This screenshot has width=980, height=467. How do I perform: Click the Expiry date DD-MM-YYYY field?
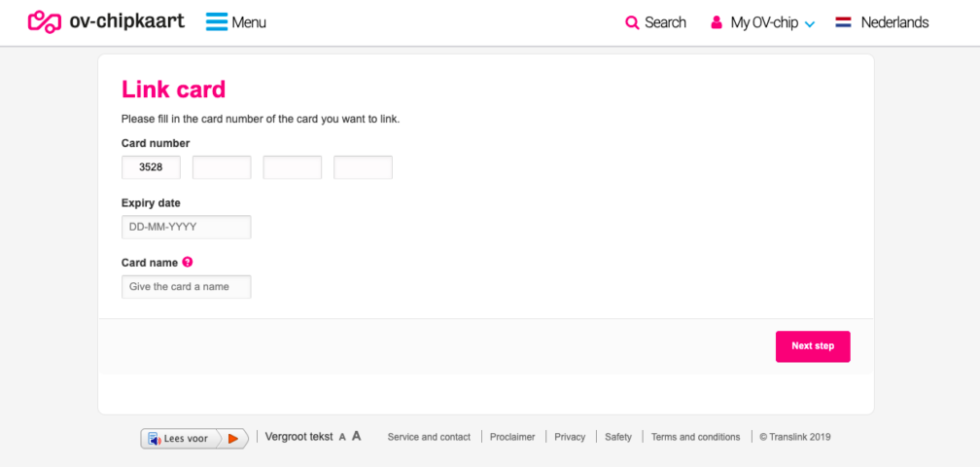tap(186, 227)
